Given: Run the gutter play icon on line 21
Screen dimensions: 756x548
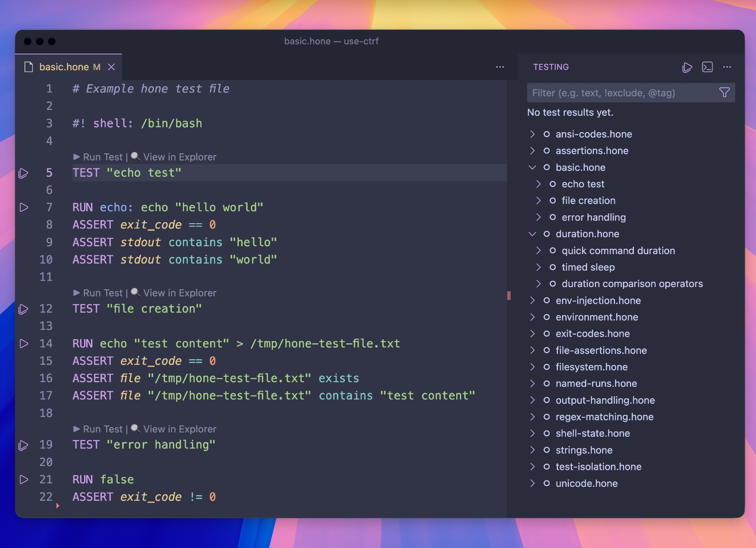Looking at the screenshot, I should (x=24, y=480).
